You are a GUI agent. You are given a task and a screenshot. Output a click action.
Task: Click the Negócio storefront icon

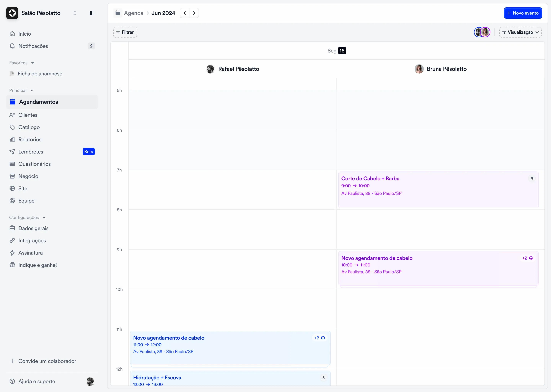click(x=12, y=176)
